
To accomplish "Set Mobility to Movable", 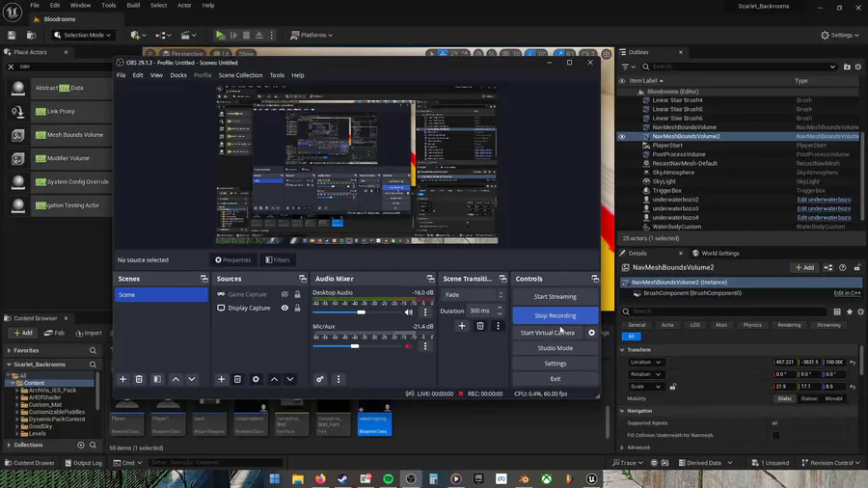I will [833, 398].
